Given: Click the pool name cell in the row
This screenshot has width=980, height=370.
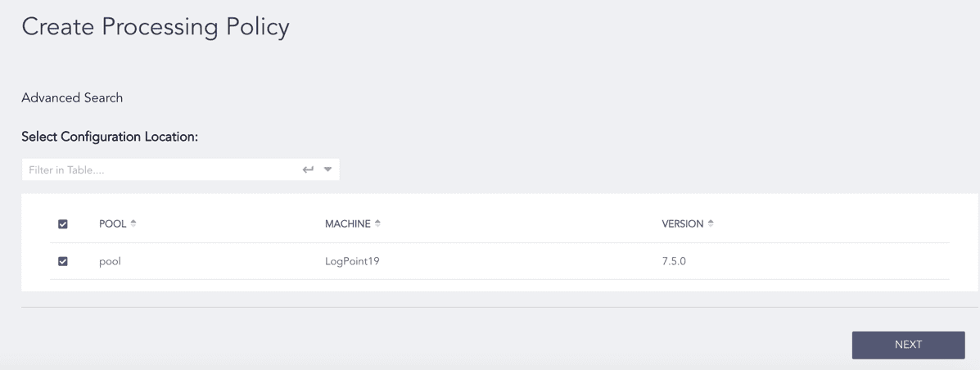Looking at the screenshot, I should click(110, 262).
